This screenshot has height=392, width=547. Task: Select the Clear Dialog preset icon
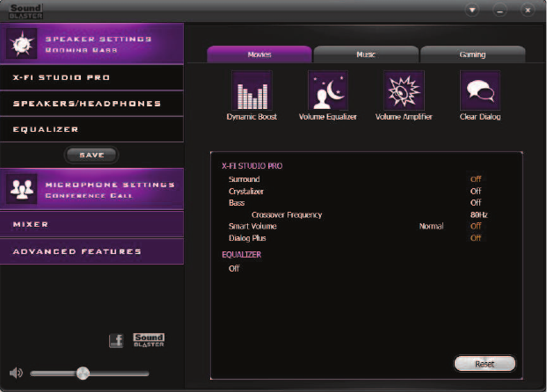480,91
